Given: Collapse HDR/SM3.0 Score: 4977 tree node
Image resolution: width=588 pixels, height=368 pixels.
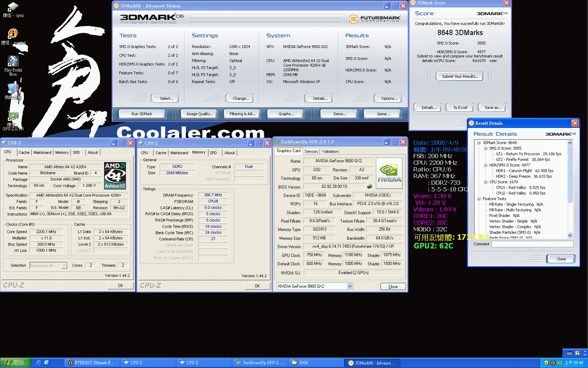Looking at the screenshot, I should pos(486,165).
